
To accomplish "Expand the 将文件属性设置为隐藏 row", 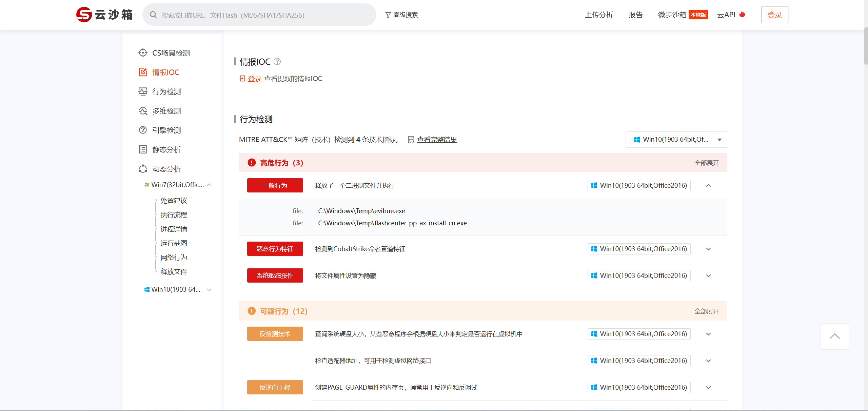I will click(x=708, y=276).
